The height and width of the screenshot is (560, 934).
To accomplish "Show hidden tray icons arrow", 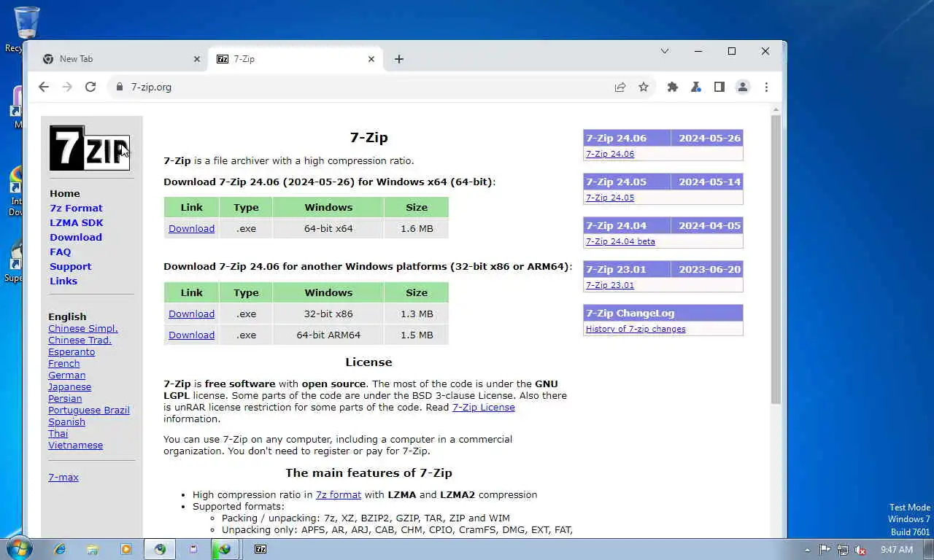I will point(807,550).
